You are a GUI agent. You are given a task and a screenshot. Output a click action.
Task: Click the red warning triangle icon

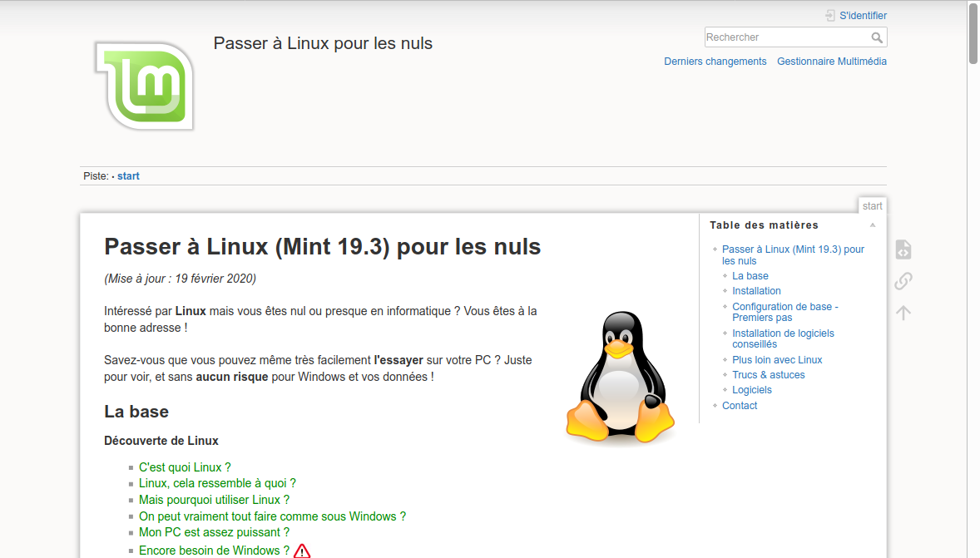[302, 551]
